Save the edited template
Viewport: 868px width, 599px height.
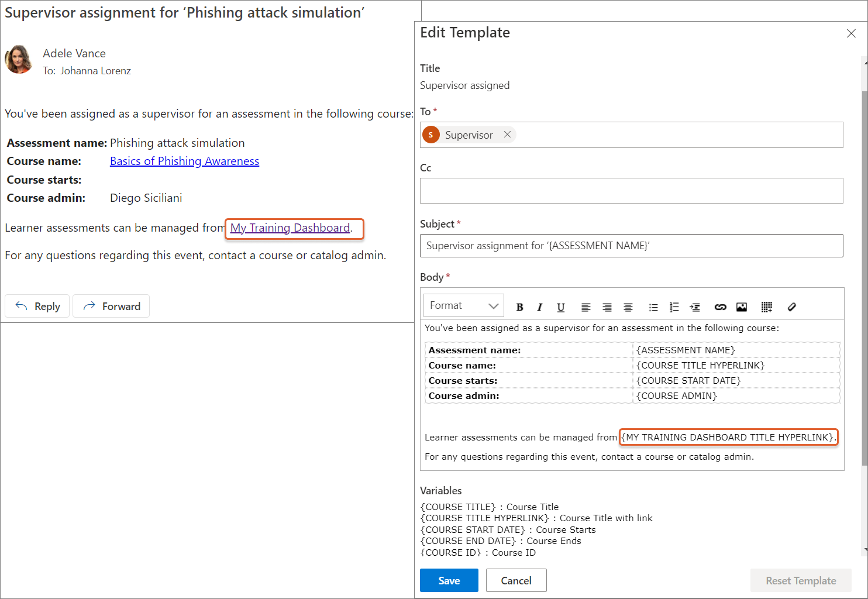pyautogui.click(x=449, y=580)
